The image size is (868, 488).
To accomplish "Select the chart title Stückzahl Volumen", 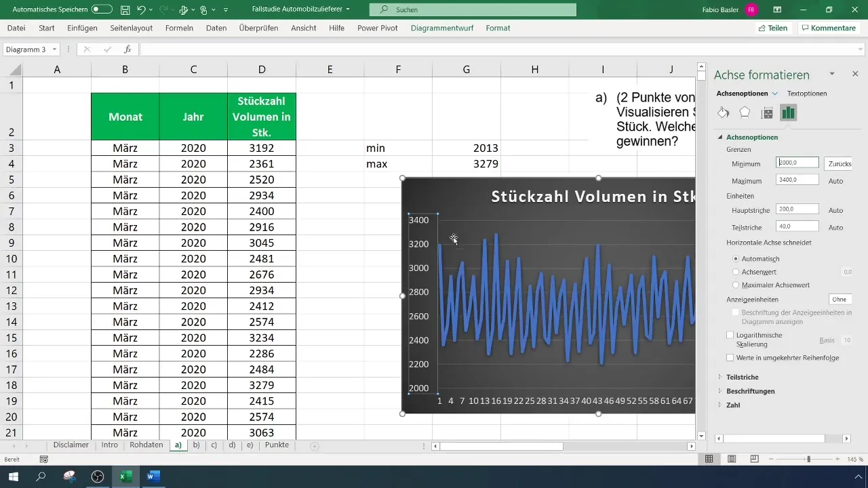I will coord(593,197).
